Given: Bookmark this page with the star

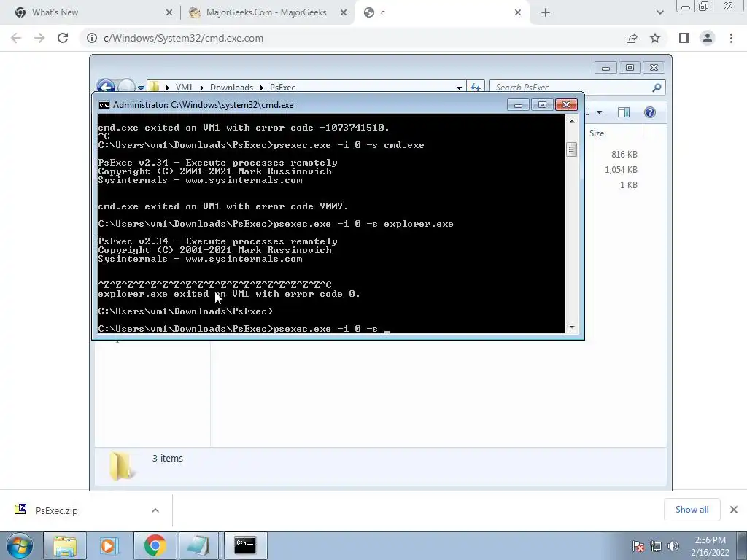Looking at the screenshot, I should pyautogui.click(x=655, y=38).
